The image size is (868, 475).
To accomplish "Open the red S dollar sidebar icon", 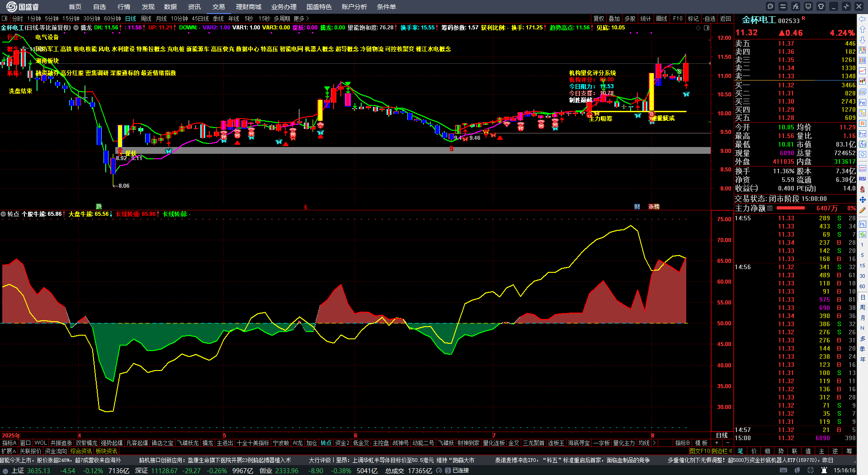I will tap(863, 189).
